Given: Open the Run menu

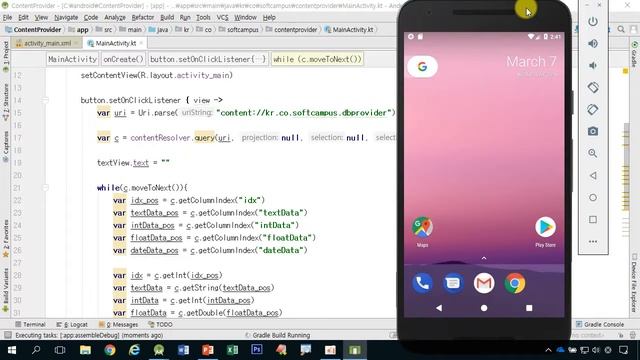Looking at the screenshot, I should [x=185, y=18].
